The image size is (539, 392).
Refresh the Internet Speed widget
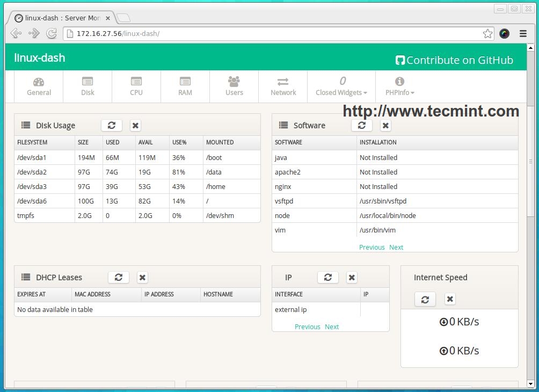click(x=425, y=299)
